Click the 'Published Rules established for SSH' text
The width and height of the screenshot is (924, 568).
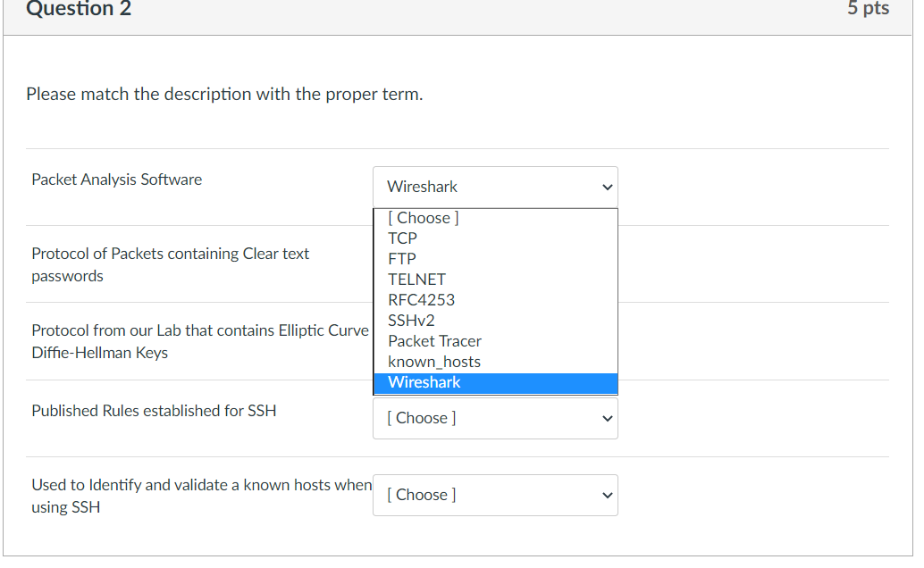(154, 411)
